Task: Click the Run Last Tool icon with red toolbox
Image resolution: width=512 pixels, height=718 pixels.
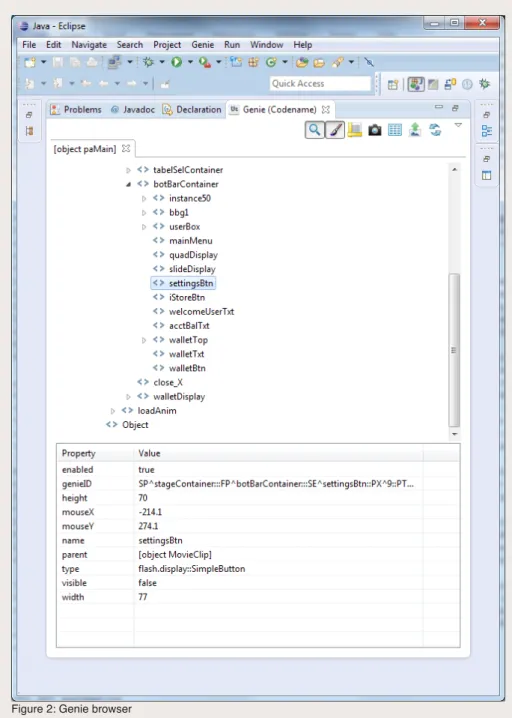Action: tap(205, 62)
